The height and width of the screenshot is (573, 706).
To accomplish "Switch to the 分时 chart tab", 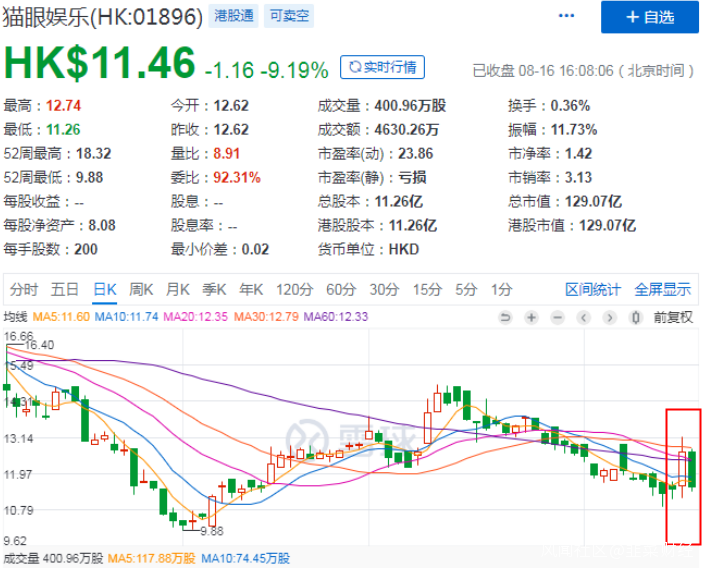I will coord(24,289).
